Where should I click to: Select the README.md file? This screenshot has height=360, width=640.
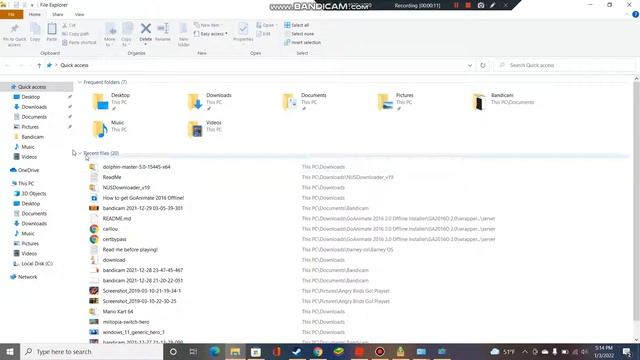click(x=117, y=219)
